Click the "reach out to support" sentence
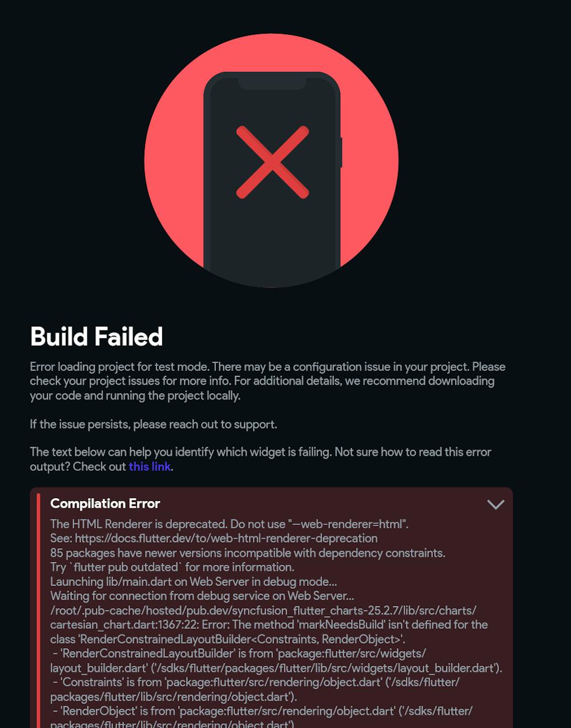 (154, 424)
